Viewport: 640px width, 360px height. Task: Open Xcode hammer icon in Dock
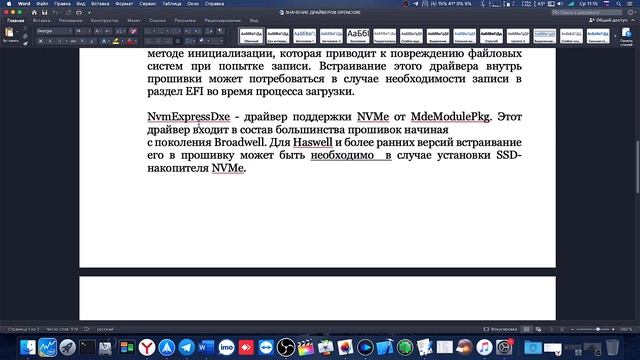385,347
